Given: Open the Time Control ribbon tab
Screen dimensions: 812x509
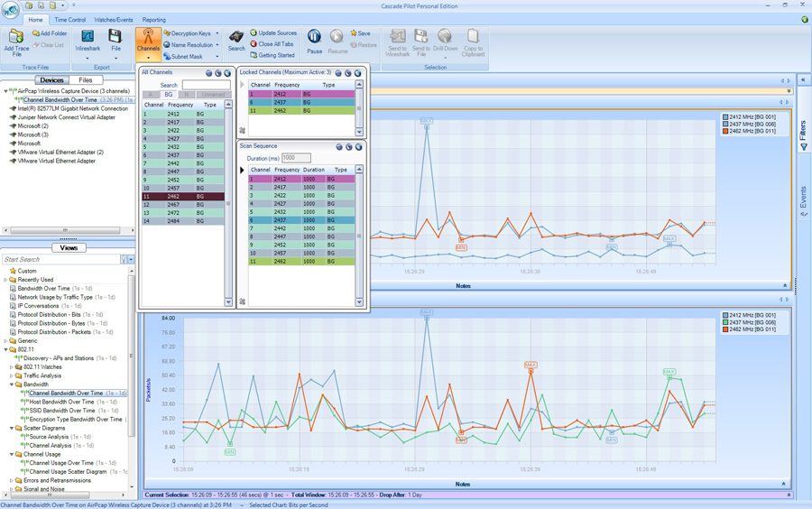Looking at the screenshot, I should coord(69,20).
